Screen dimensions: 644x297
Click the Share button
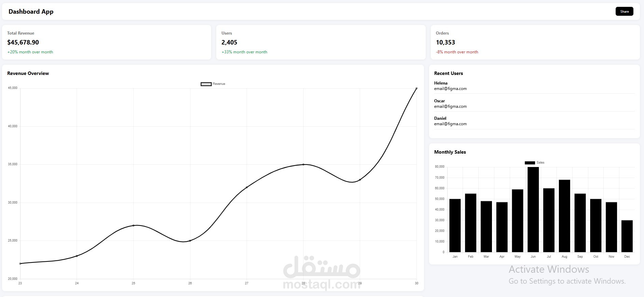click(x=624, y=11)
